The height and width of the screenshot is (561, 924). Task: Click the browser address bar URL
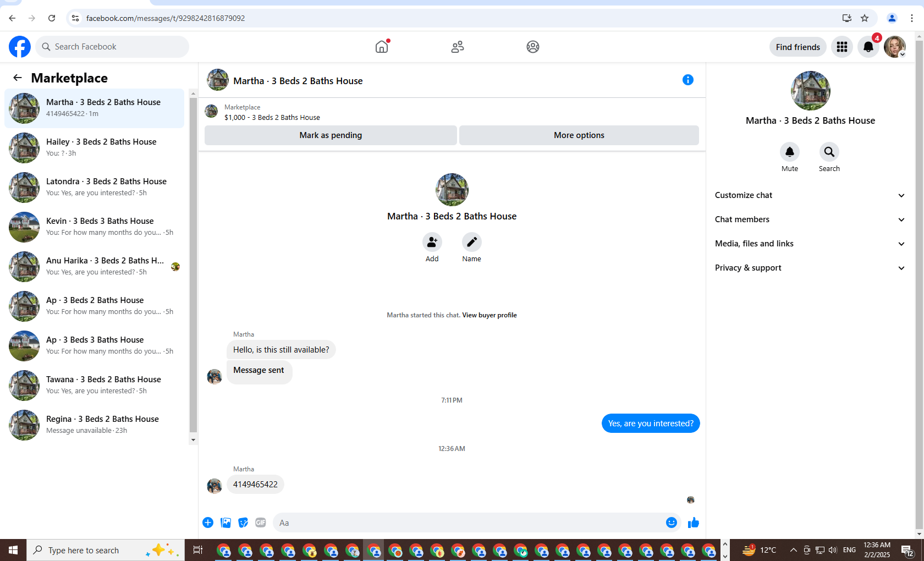click(166, 18)
